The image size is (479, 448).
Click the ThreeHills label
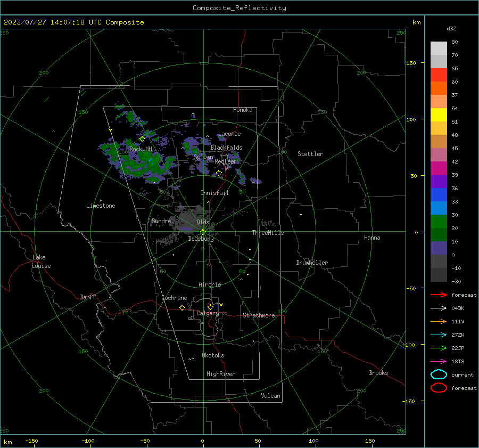coord(268,233)
